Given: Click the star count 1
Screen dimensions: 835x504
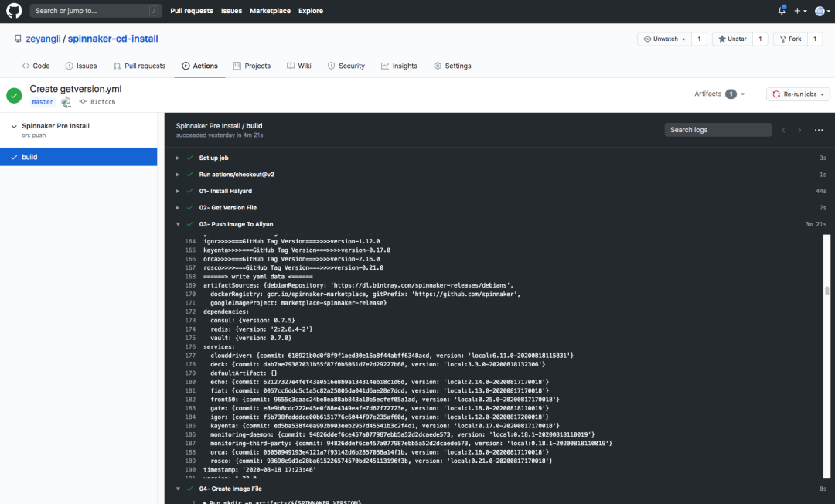Looking at the screenshot, I should (x=760, y=39).
